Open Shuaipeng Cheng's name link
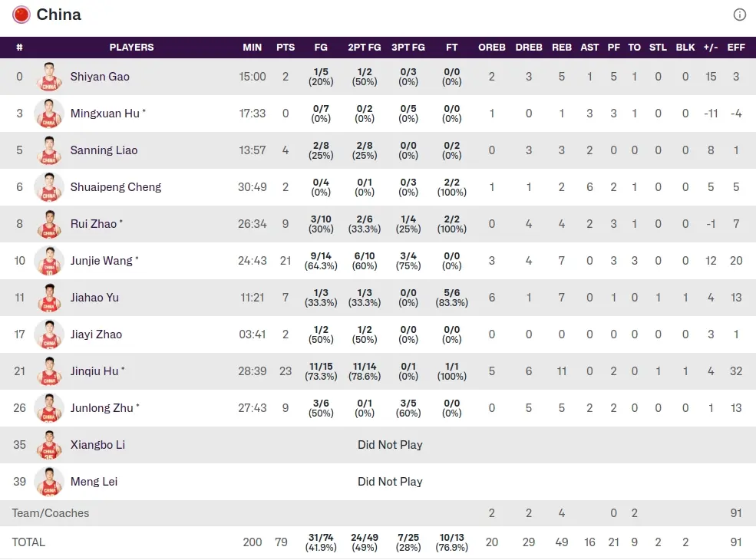Viewport: 756px width, 560px height. pos(115,187)
